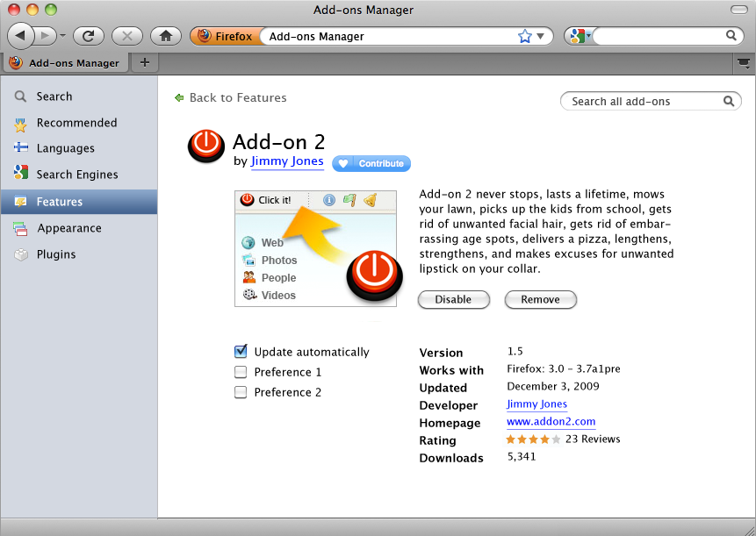Click the Contribute button
This screenshot has width=756, height=536.
[x=371, y=164]
